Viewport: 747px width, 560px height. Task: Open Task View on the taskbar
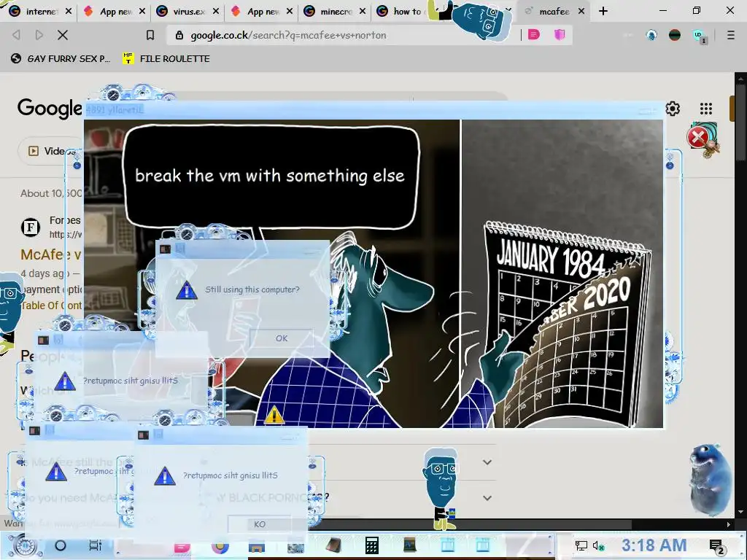pyautogui.click(x=96, y=545)
